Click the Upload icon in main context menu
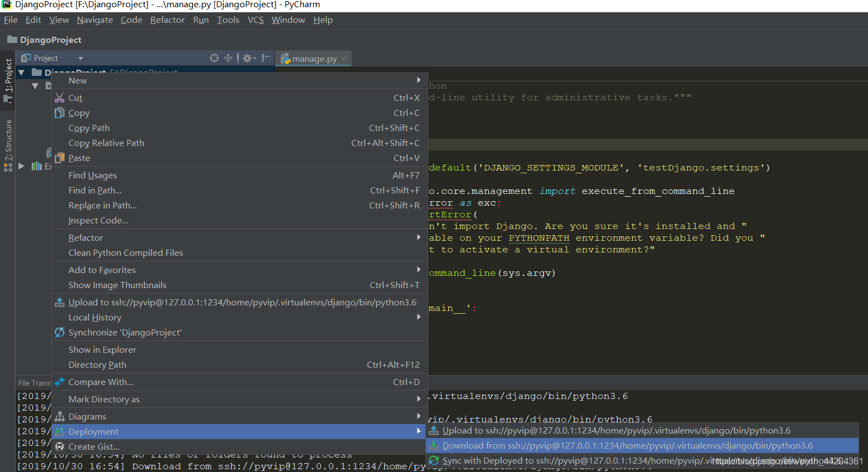Screen dimensions: 868x472 60,303
